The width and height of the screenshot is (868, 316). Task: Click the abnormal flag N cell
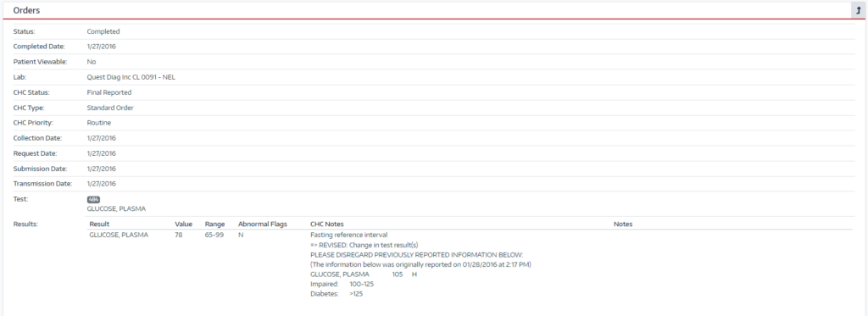click(x=241, y=235)
